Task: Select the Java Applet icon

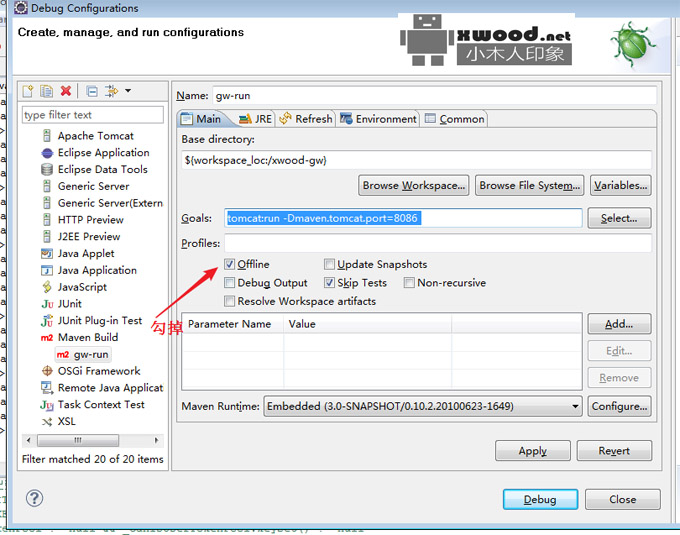Action: pos(47,253)
